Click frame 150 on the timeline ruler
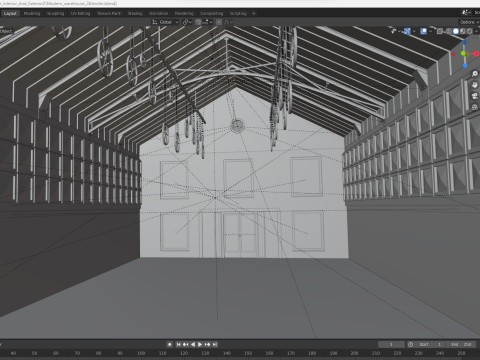Screen dimensions: 480x360 [248, 353]
